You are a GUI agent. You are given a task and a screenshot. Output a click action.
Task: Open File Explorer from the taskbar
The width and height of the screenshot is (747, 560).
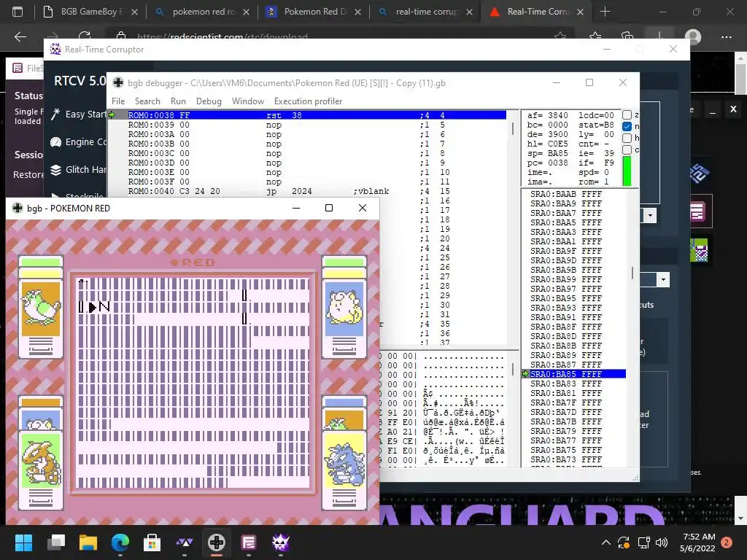click(x=88, y=542)
